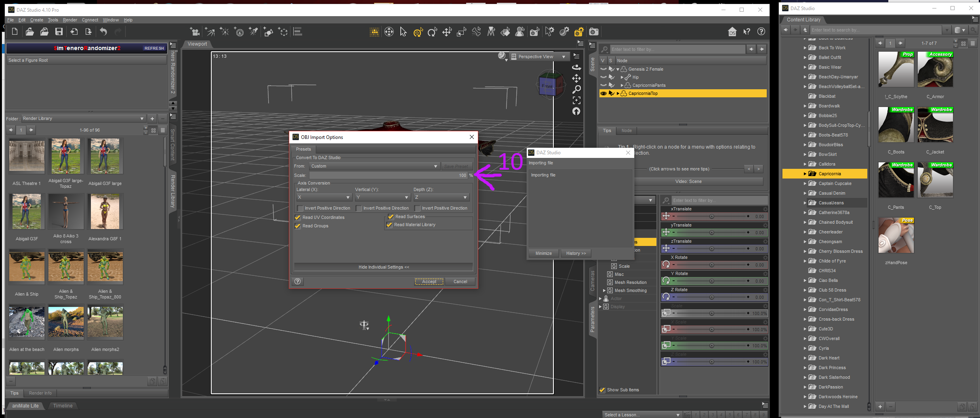Switch to the Timeline tab

63,406
